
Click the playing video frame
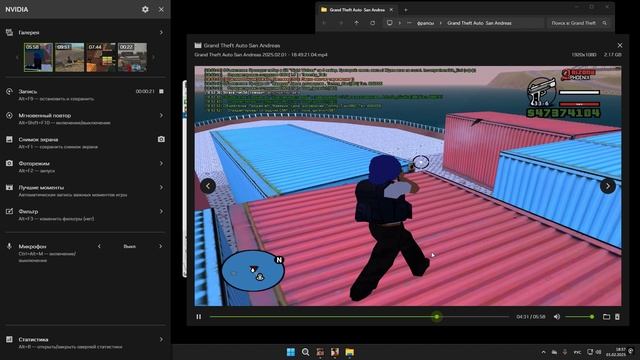(408, 186)
